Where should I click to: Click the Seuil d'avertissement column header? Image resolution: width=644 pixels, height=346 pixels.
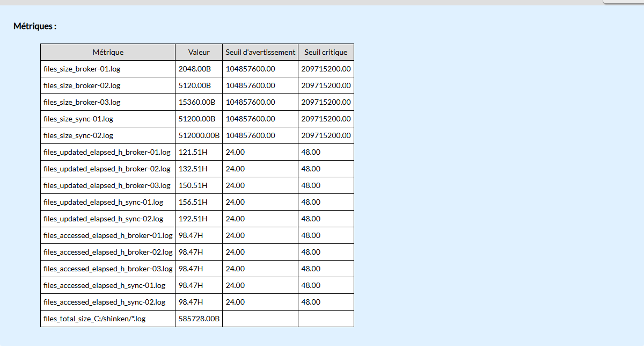[260, 52]
